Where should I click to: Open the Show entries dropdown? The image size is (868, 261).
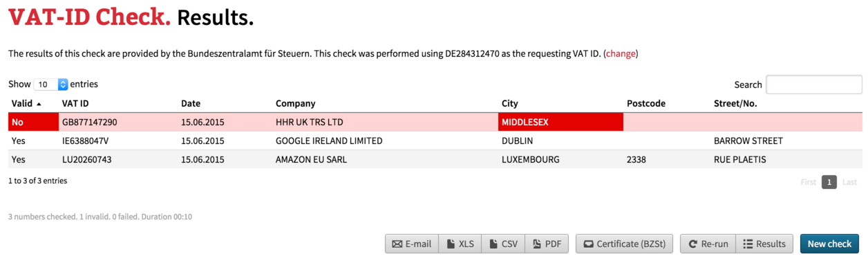(50, 84)
